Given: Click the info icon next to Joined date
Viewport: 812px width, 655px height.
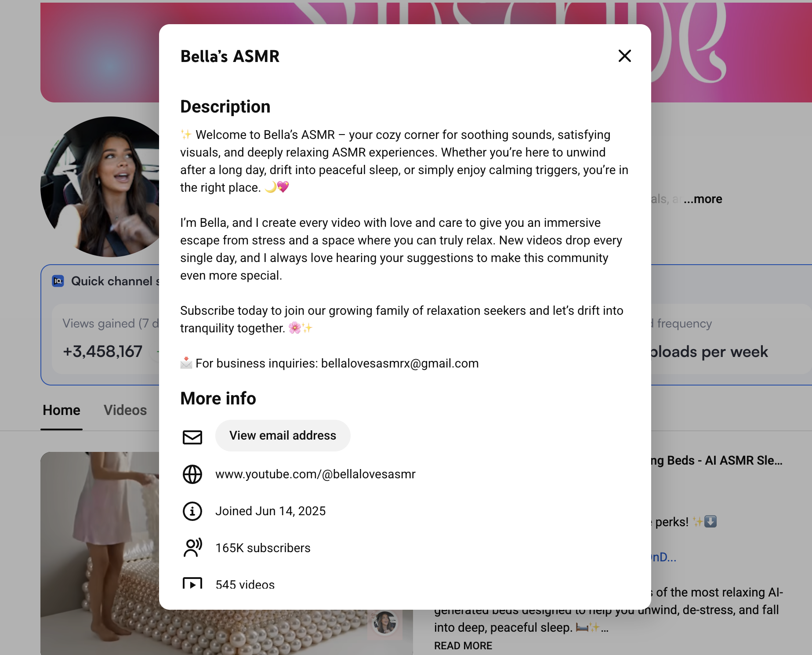Looking at the screenshot, I should click(x=192, y=511).
